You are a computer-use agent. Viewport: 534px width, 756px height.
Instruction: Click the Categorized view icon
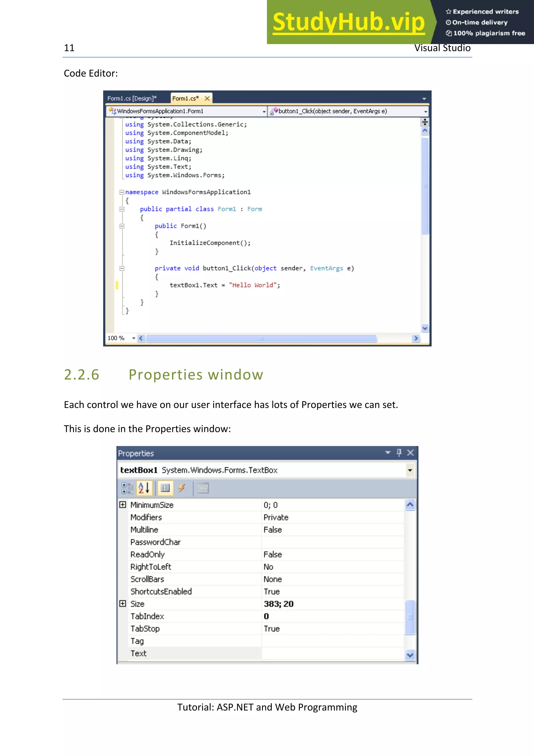coord(127,488)
